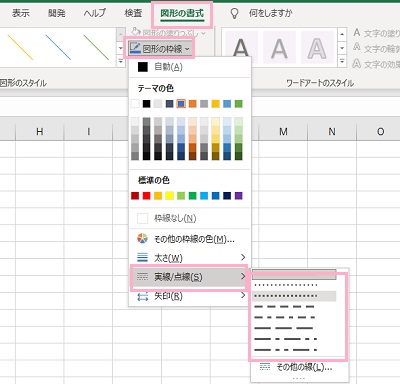This screenshot has width=400, height=384.
Task: Open the 図形の枠線 dropdown
Action: tap(159, 49)
